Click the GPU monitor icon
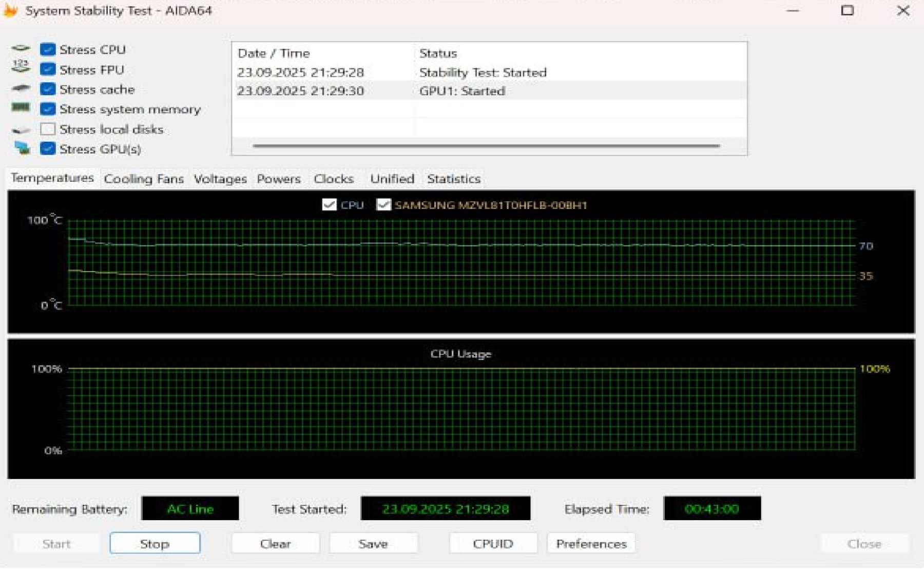This screenshot has height=569, width=924. (x=22, y=148)
